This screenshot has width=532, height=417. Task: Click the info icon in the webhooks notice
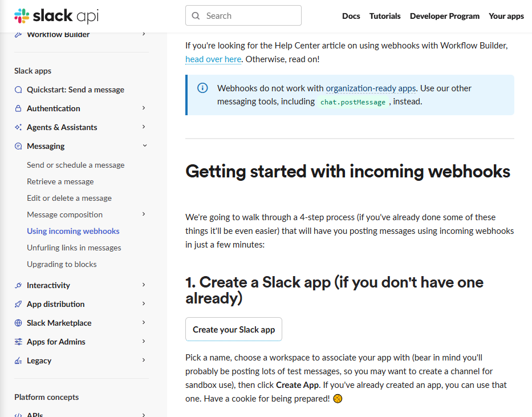pyautogui.click(x=202, y=88)
